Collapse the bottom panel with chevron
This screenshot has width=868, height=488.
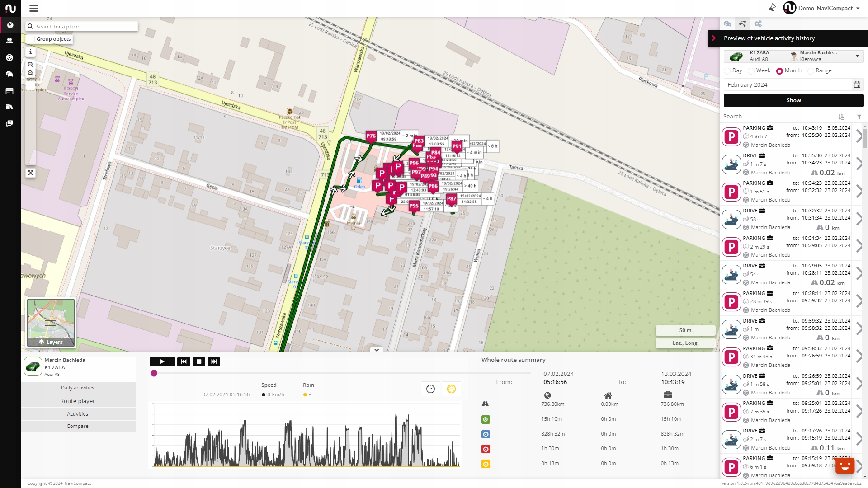coord(376,350)
